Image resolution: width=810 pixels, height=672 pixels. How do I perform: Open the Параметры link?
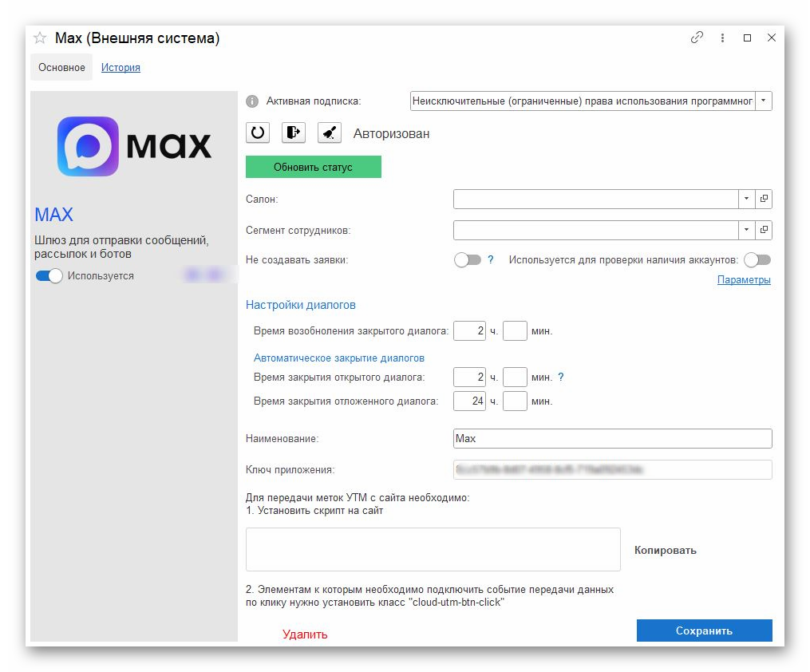coord(744,280)
